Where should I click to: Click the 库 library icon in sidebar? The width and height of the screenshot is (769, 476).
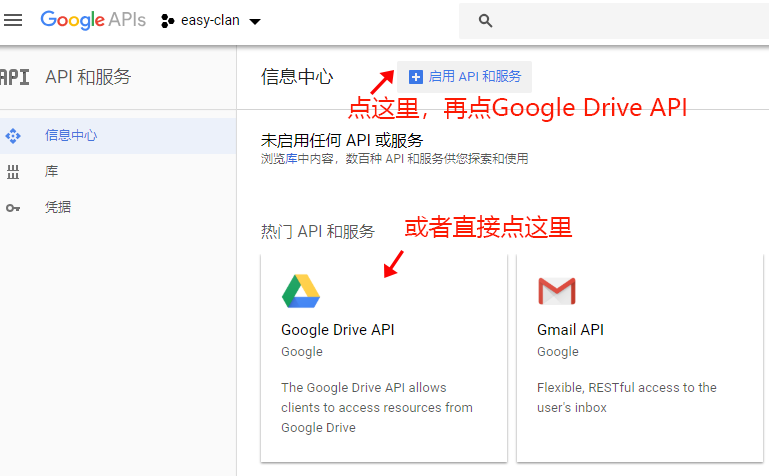pos(13,172)
